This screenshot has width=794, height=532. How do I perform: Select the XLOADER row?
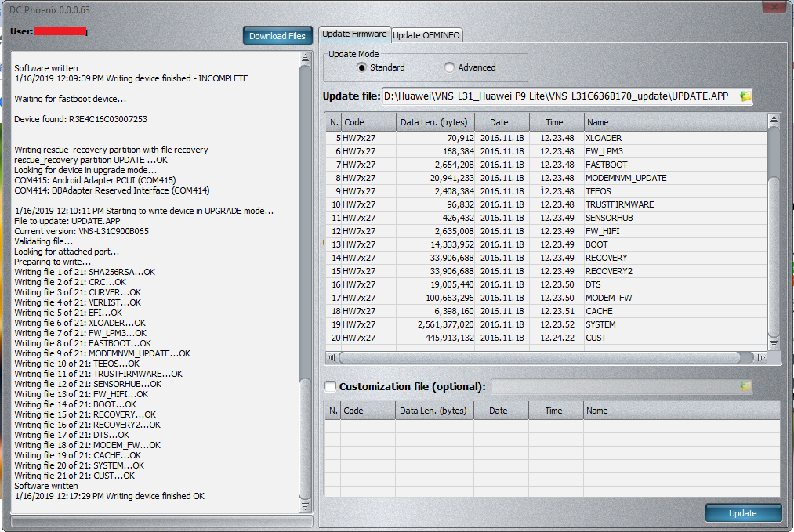point(547,138)
